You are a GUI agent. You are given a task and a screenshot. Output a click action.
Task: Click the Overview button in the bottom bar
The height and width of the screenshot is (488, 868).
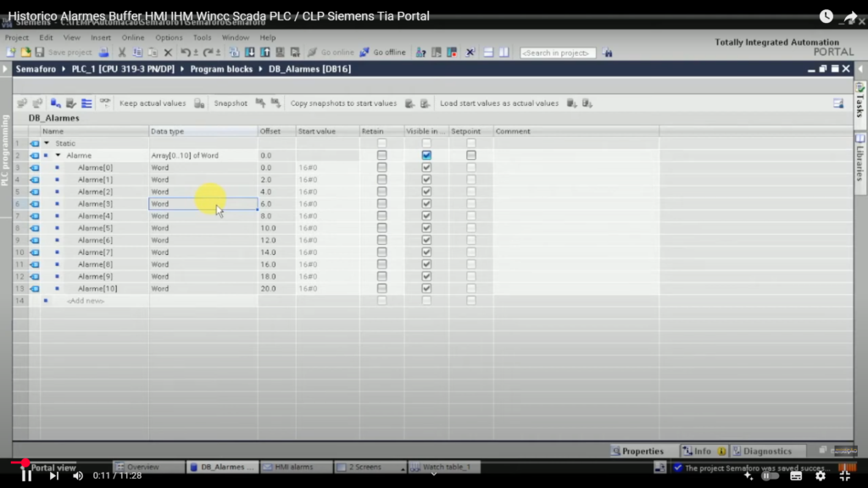tap(148, 467)
